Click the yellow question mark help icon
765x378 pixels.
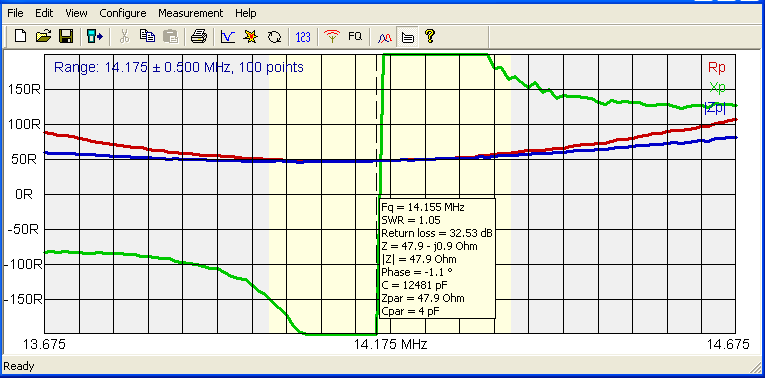pos(429,36)
